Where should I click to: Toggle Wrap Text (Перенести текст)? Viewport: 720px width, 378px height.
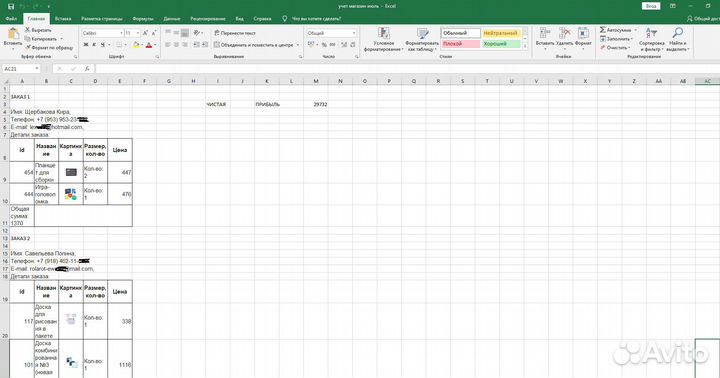pos(235,33)
